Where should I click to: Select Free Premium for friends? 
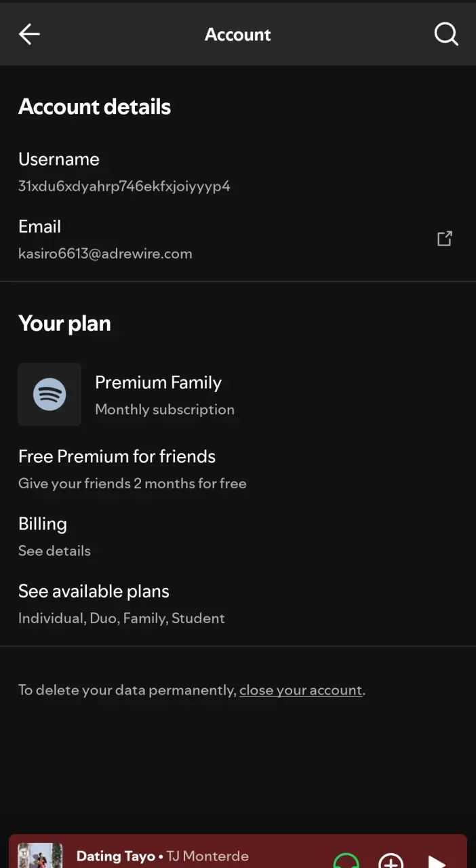click(x=238, y=469)
